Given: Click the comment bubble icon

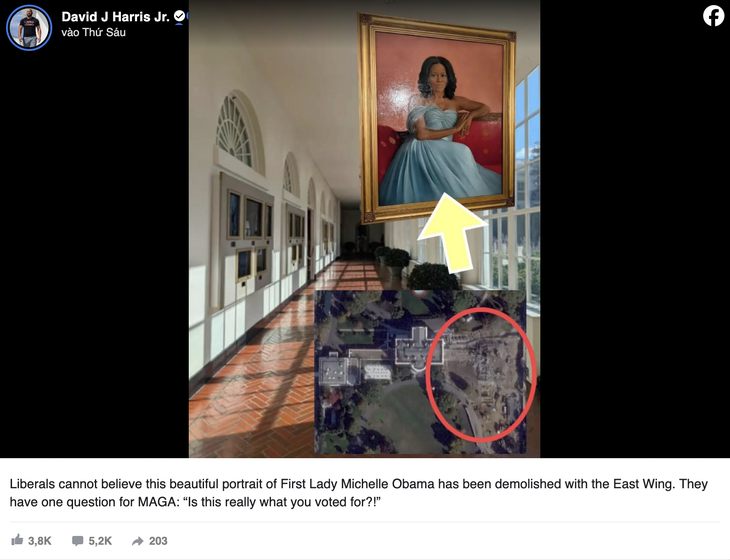Looking at the screenshot, I should [77, 541].
